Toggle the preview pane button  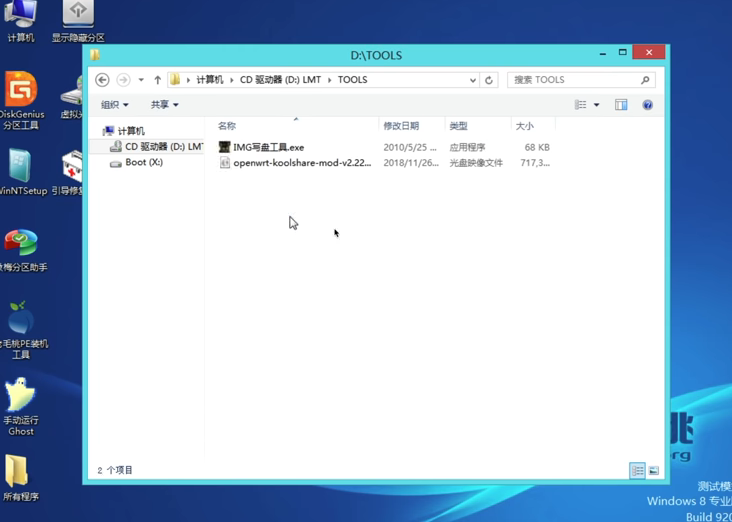coord(621,105)
